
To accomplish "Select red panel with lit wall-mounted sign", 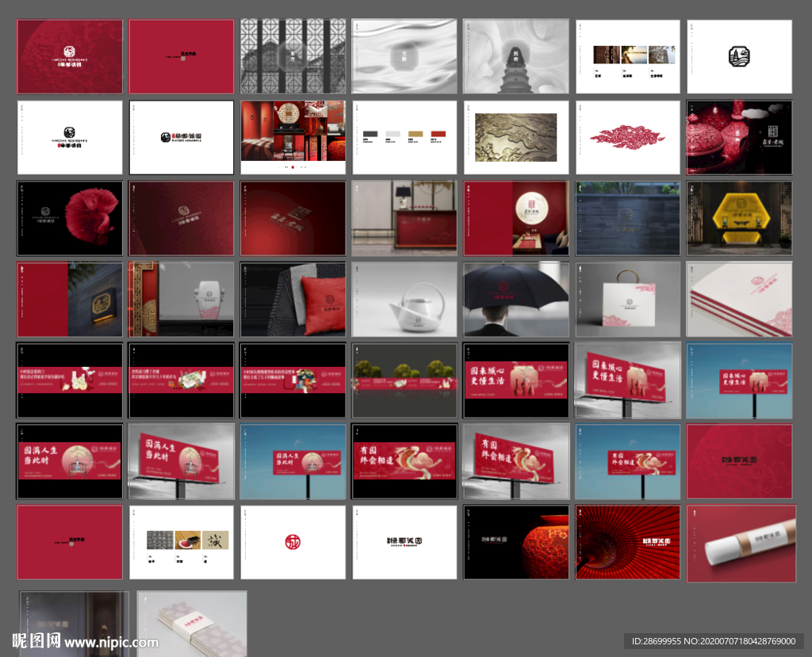I will pos(70,299).
